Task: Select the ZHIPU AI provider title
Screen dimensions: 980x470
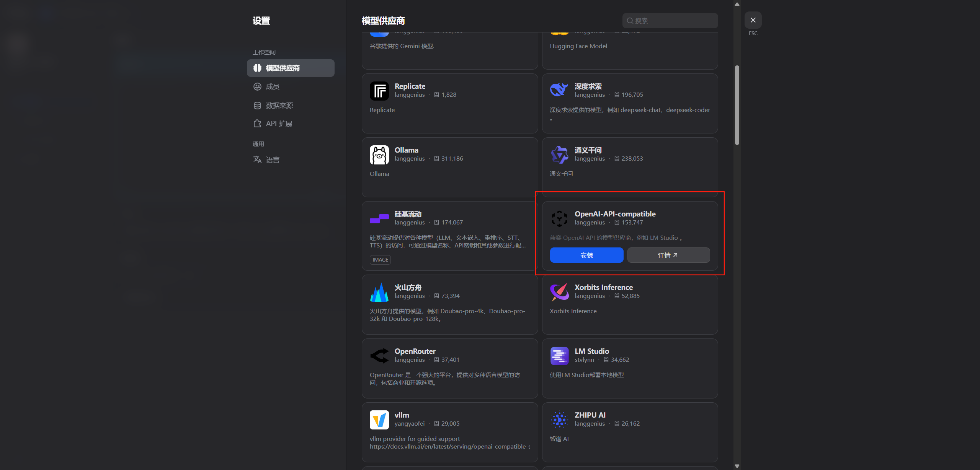Action: 590,415
